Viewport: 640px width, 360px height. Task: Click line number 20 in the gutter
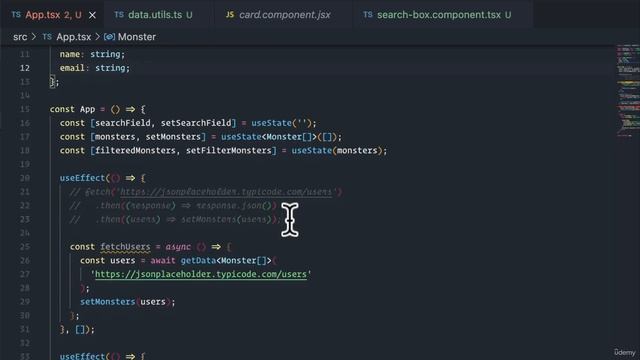(25, 178)
